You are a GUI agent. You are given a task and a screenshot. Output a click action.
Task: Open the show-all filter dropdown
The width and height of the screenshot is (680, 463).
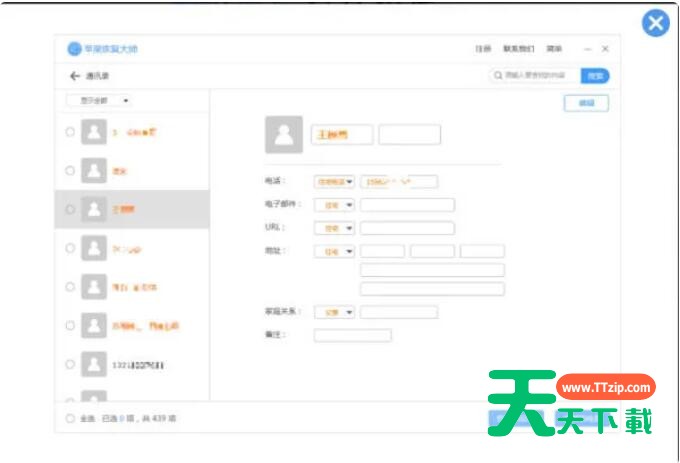pyautogui.click(x=99, y=101)
